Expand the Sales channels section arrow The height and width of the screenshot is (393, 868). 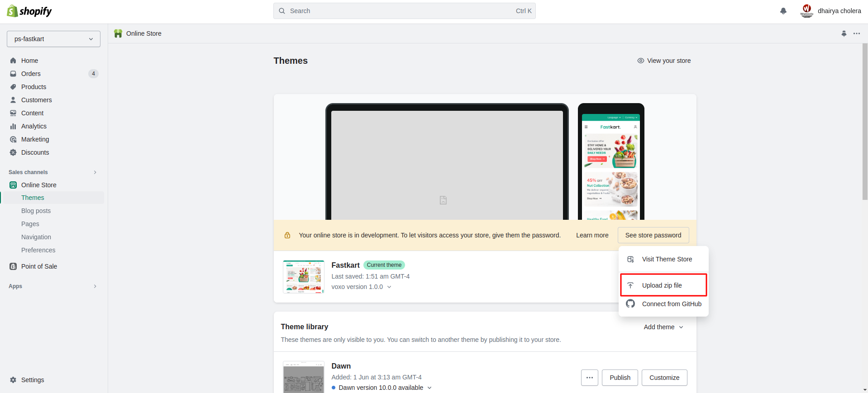(95, 172)
